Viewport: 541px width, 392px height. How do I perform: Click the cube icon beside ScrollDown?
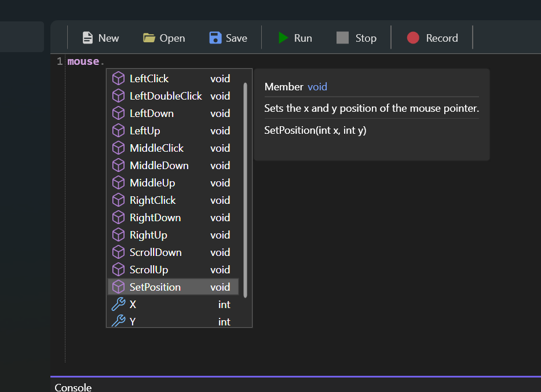[x=118, y=252]
